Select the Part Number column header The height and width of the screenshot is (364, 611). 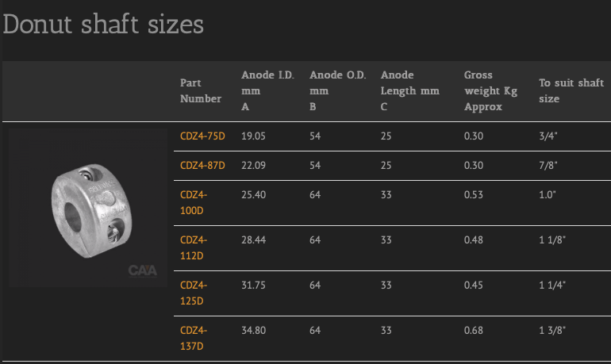(x=200, y=90)
